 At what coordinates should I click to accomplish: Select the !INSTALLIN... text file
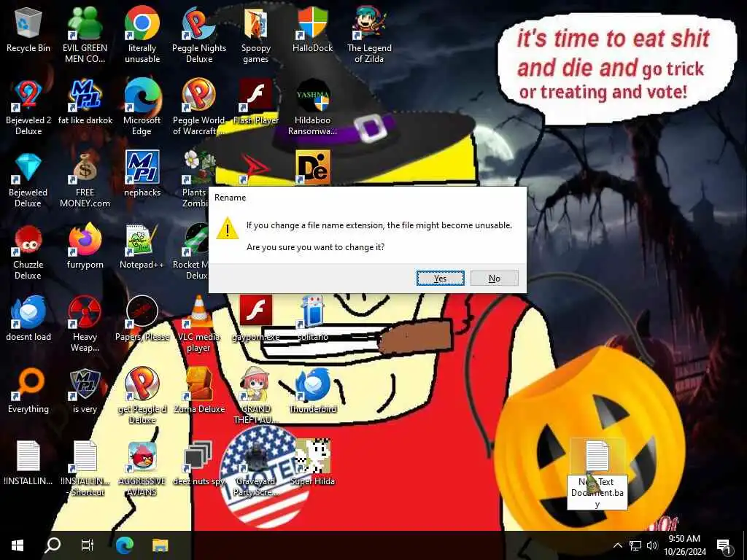pos(28,463)
